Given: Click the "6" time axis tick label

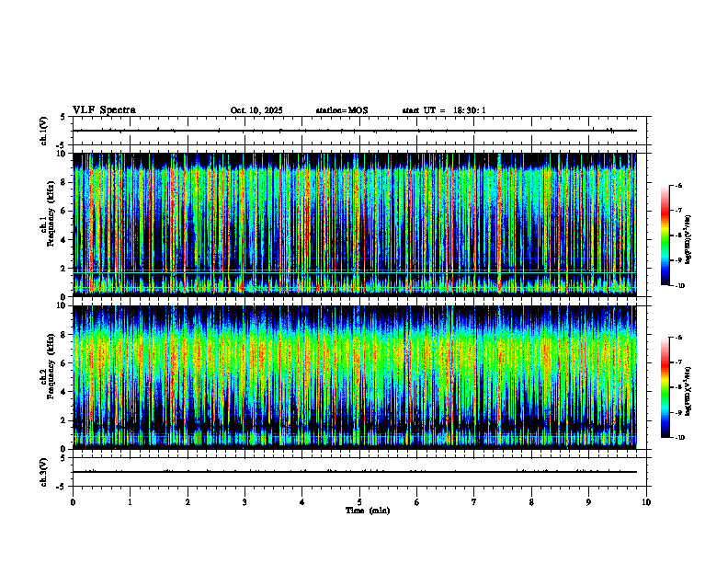Looking at the screenshot, I should [417, 502].
